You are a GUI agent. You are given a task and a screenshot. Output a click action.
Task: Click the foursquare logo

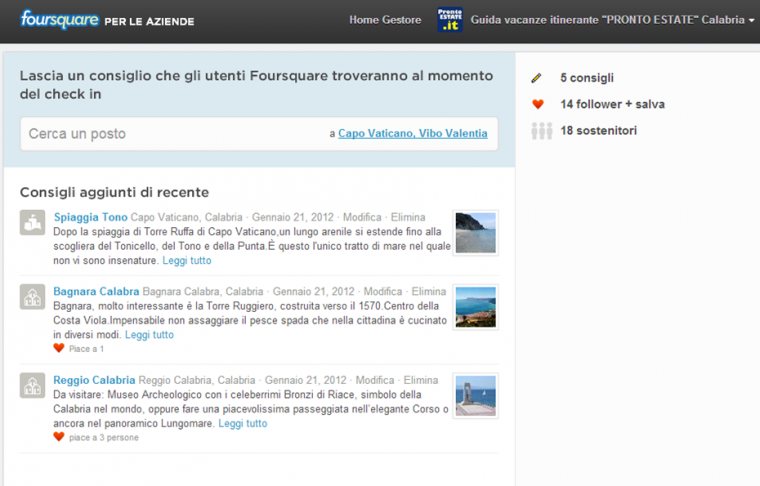[60, 19]
